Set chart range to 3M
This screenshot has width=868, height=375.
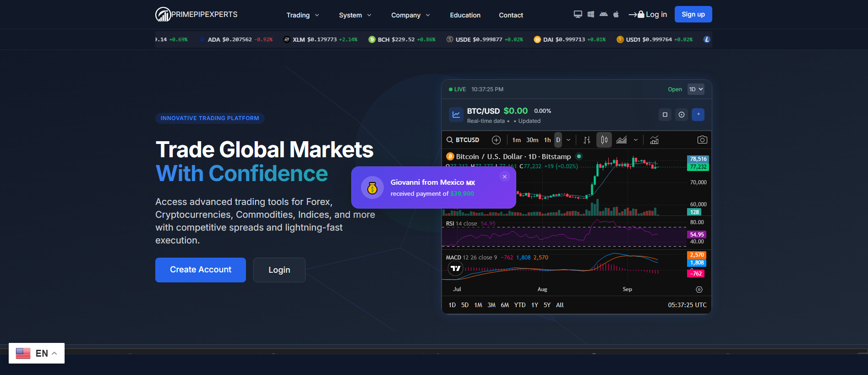(491, 305)
